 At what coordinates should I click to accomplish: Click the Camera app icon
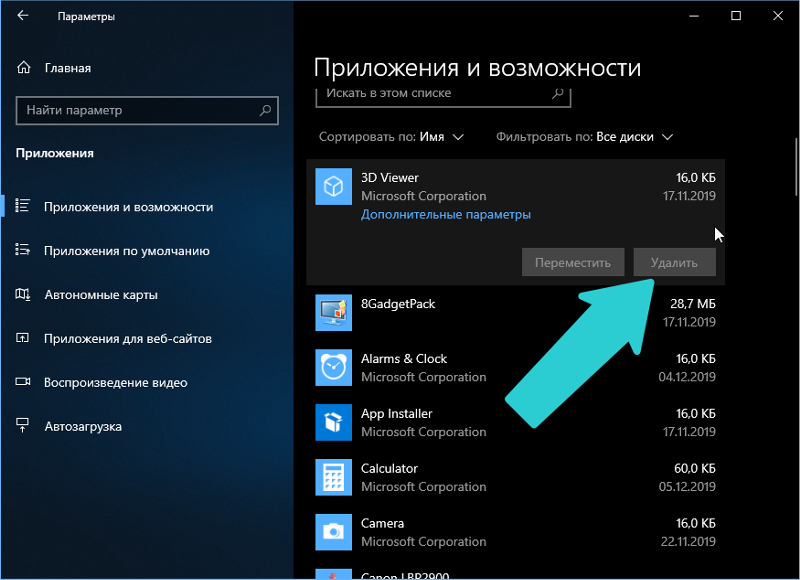tap(333, 532)
